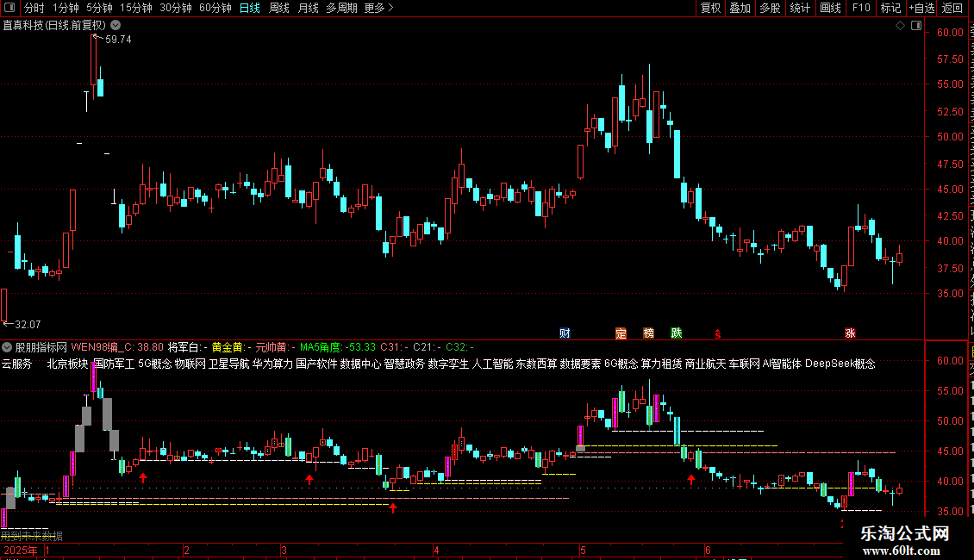Open the F10 company info
The width and height of the screenshot is (974, 560).
[x=861, y=8]
